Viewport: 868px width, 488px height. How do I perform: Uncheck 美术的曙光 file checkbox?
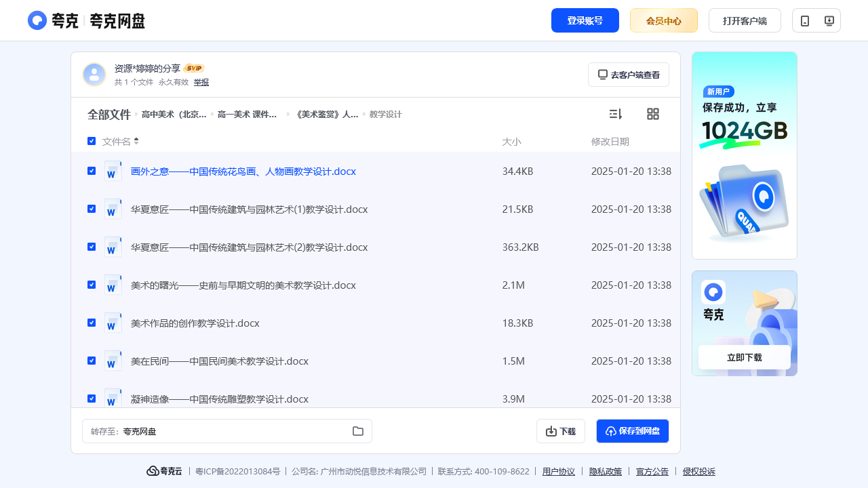click(92, 285)
